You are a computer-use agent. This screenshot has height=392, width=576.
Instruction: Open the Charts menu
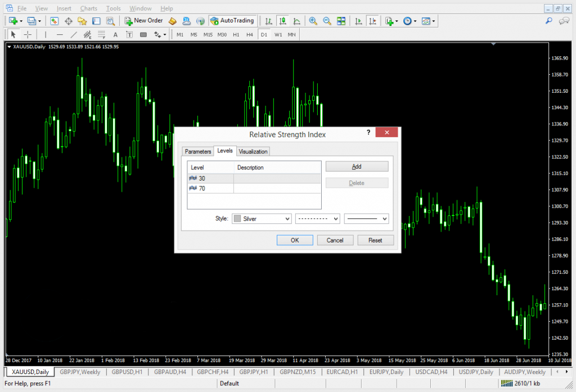point(88,8)
